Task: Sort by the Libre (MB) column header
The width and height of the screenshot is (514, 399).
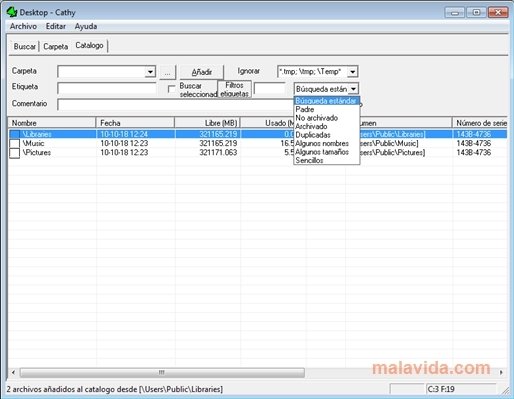Action: pos(207,123)
